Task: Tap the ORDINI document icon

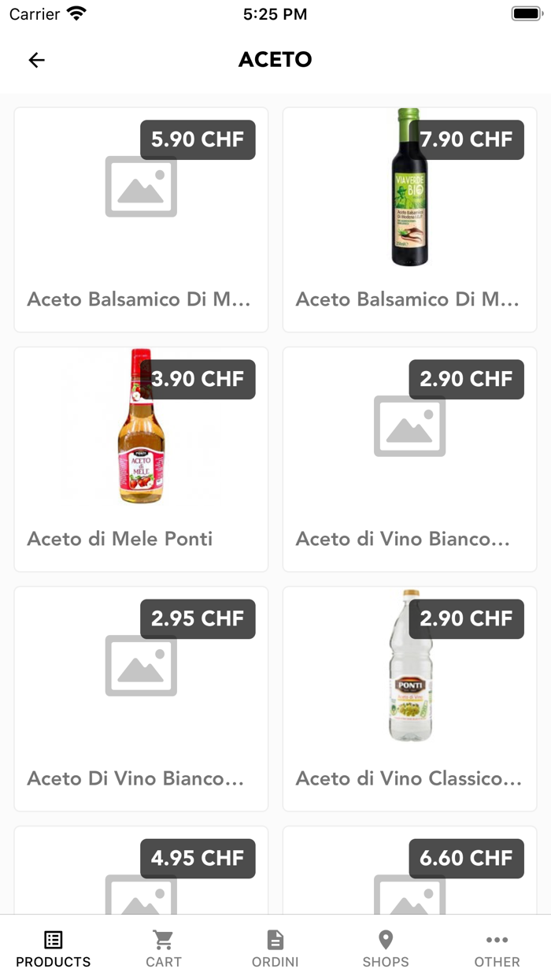Action: [x=275, y=940]
